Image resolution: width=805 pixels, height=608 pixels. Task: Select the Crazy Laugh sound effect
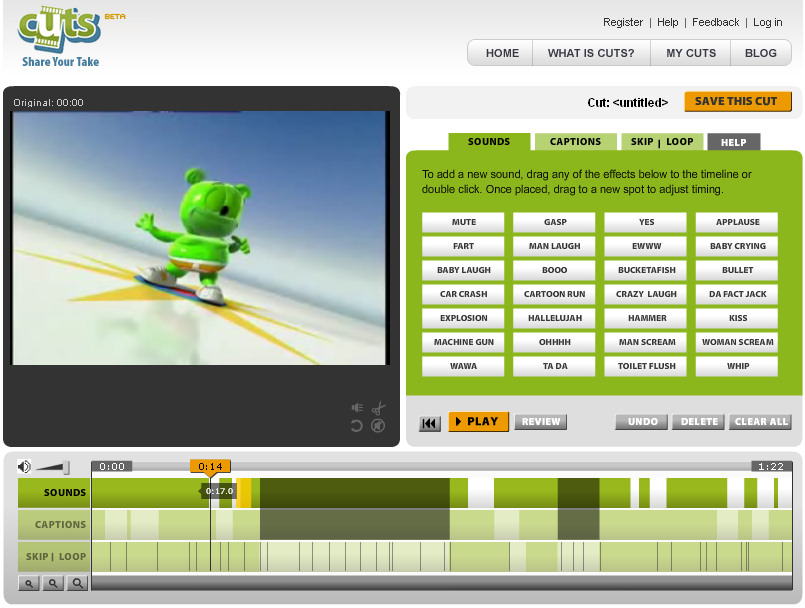pos(646,294)
